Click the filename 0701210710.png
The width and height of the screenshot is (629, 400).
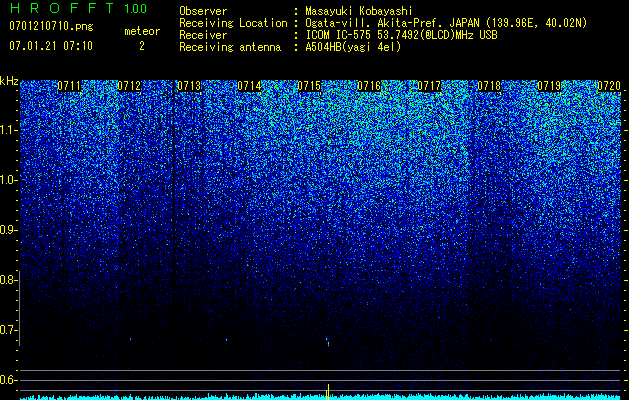click(x=51, y=27)
